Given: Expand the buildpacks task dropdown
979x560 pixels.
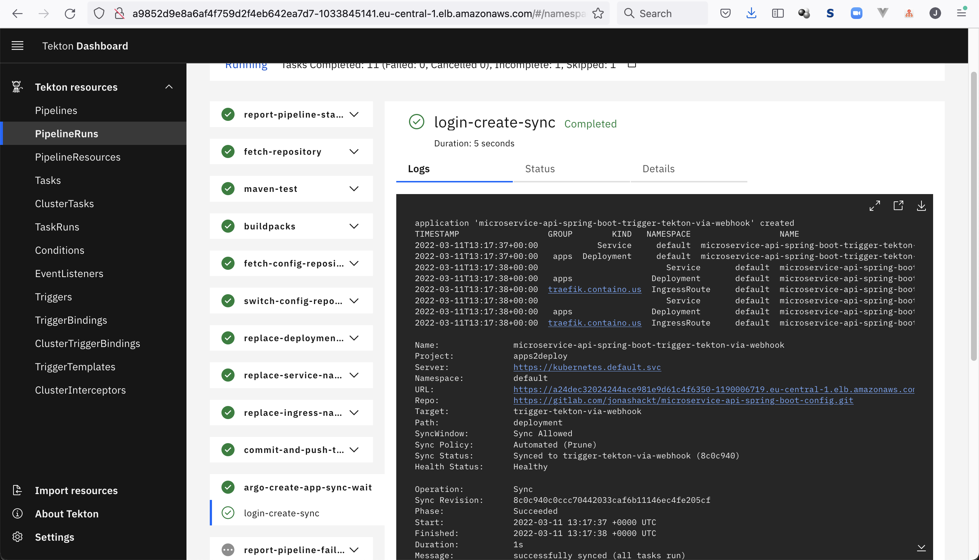Looking at the screenshot, I should 354,226.
